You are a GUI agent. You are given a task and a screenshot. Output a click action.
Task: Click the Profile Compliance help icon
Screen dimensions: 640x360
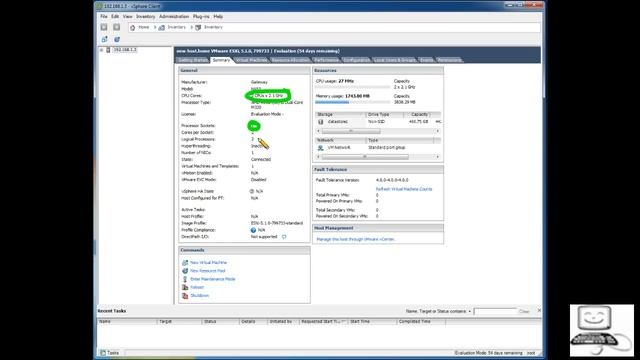point(253,230)
